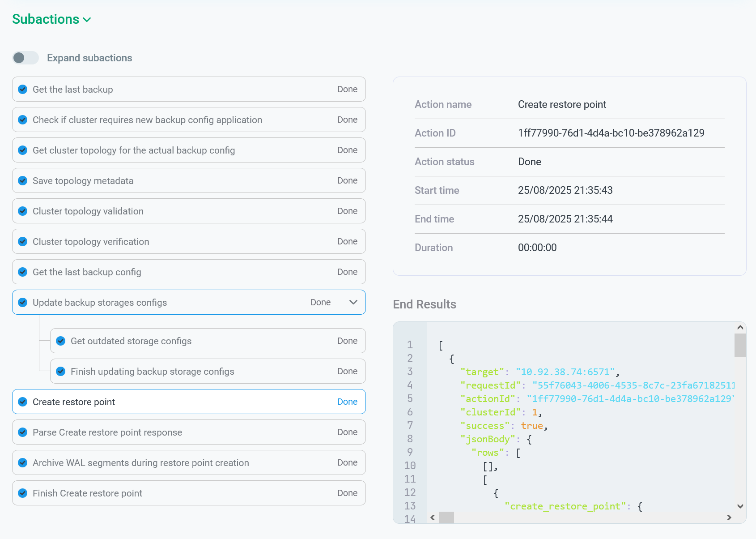Viewport: 756px width, 539px height.
Task: Click status icon of Get outdated storage configs
Action: point(61,341)
